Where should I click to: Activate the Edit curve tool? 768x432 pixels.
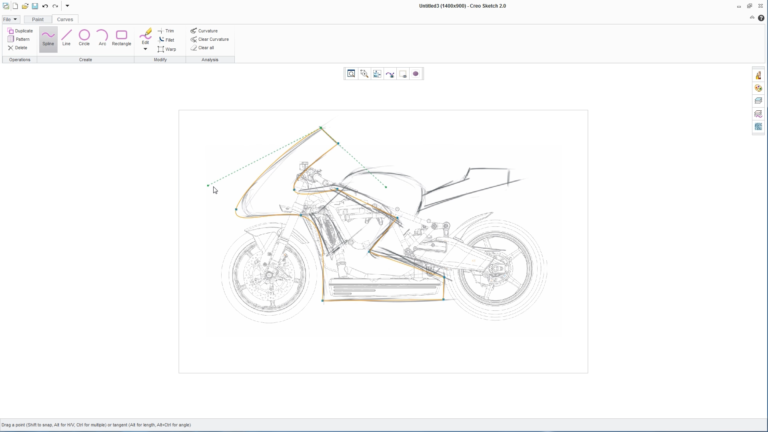[x=145, y=35]
